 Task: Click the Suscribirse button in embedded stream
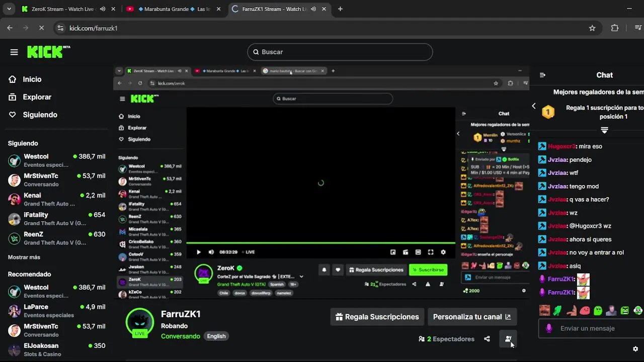click(x=428, y=270)
